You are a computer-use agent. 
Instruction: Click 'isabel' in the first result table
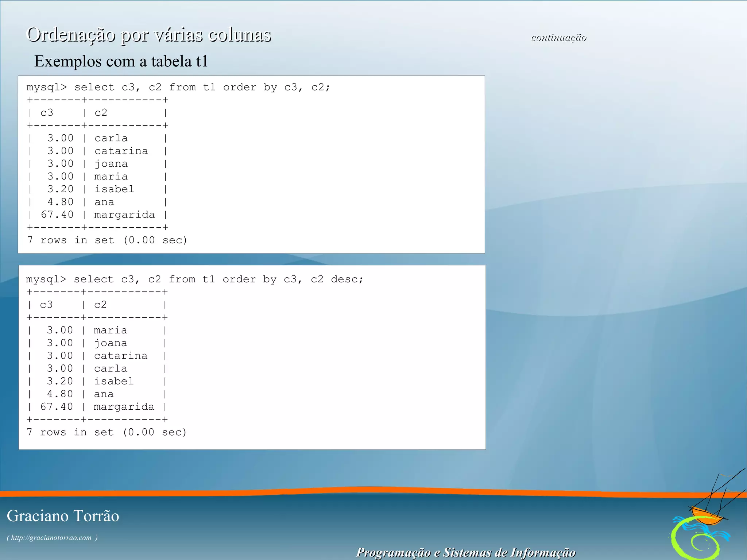(114, 189)
